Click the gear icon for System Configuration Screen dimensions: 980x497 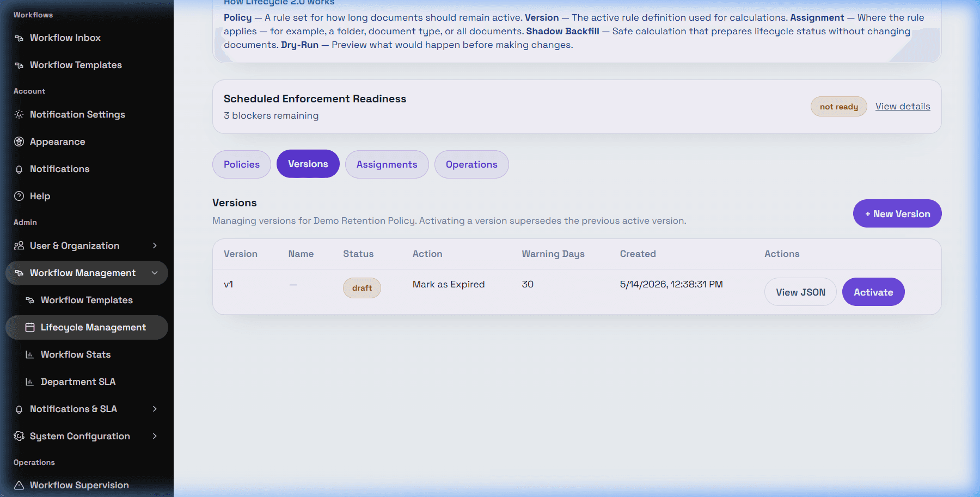(x=19, y=436)
